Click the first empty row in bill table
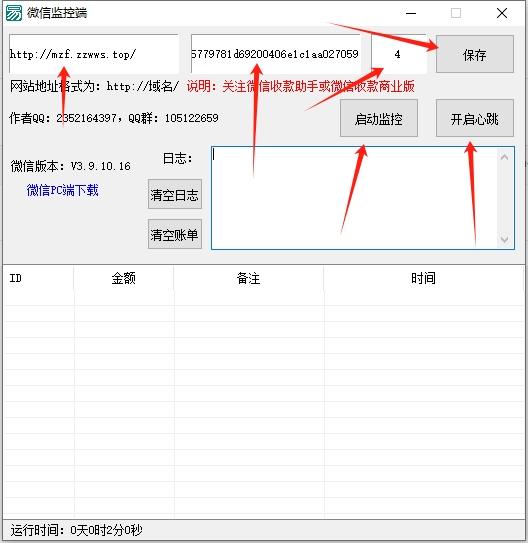 point(264,298)
